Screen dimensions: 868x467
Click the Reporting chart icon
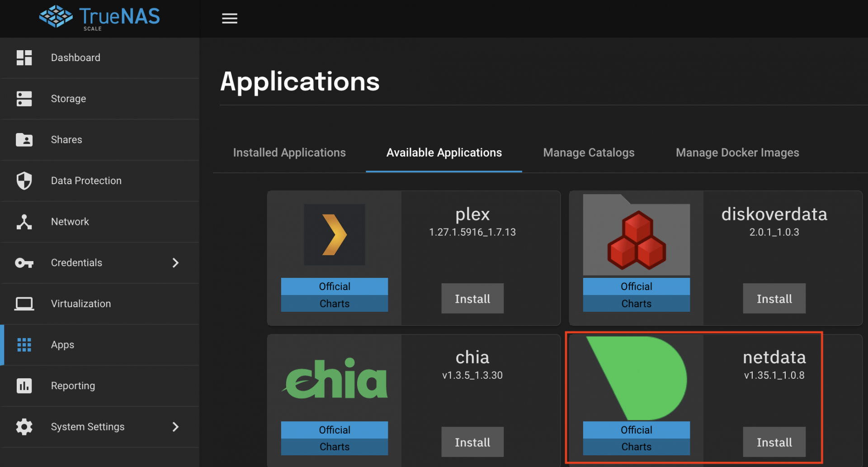click(24, 386)
